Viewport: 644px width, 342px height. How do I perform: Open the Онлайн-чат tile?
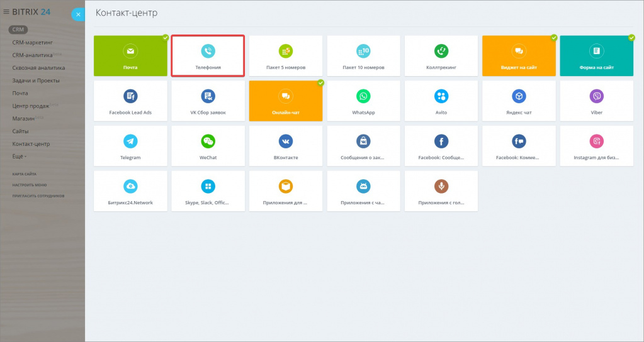(285, 101)
